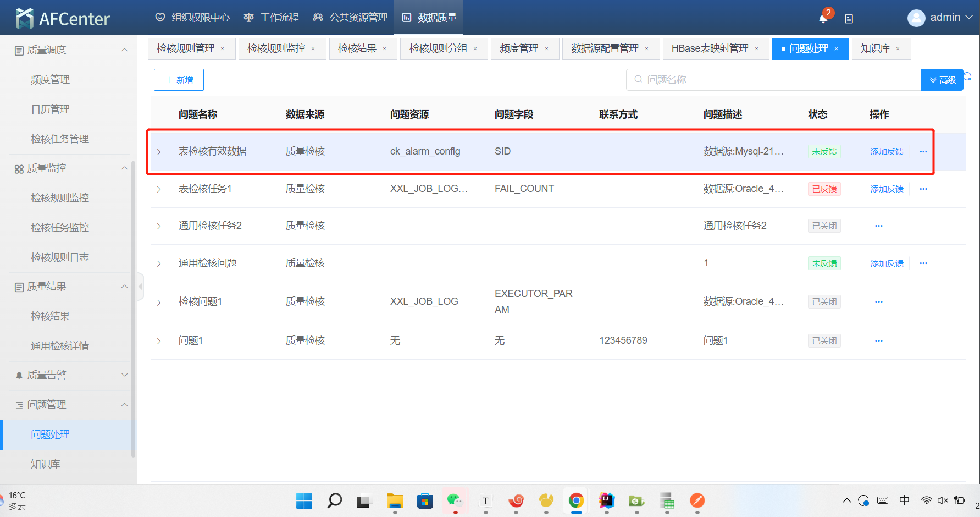The image size is (980, 517).
Task: Open 组织权限中心 in the top menu
Action: (192, 18)
